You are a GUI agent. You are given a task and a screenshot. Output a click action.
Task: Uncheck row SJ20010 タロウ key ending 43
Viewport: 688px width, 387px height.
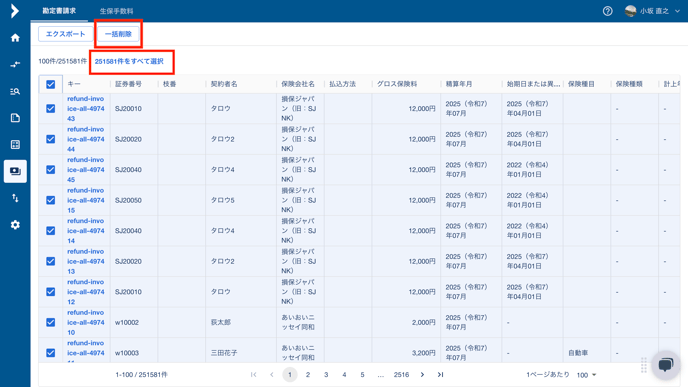(50, 108)
